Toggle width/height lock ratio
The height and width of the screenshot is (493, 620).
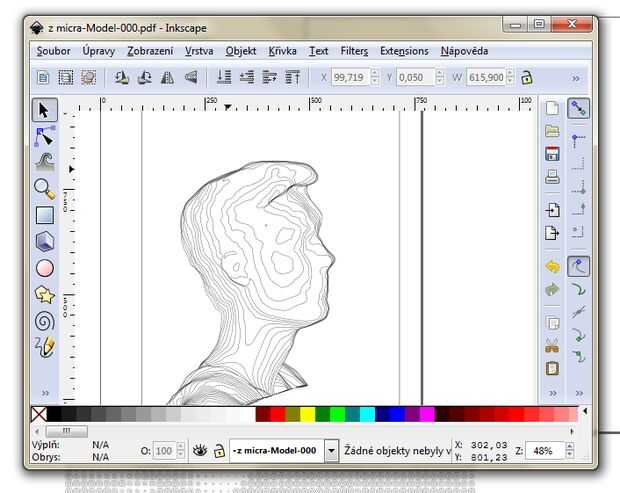[x=526, y=77]
